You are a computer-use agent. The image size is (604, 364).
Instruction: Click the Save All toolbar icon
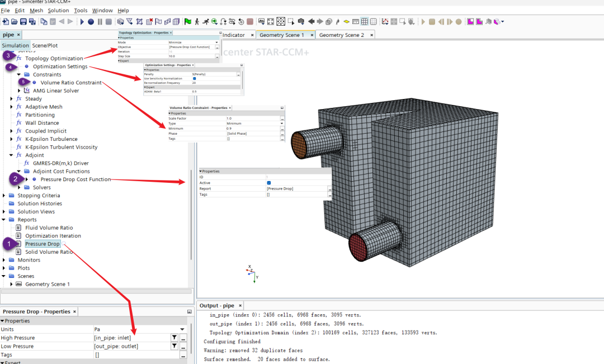(x=32, y=22)
